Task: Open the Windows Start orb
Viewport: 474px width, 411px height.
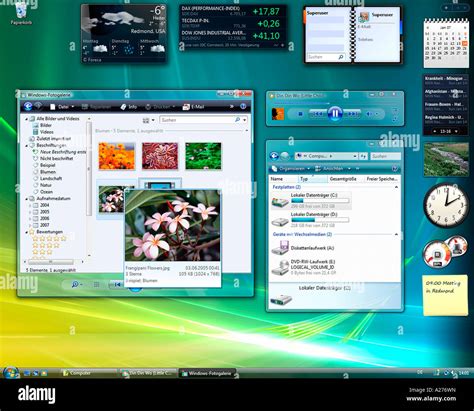Action: click(x=11, y=373)
